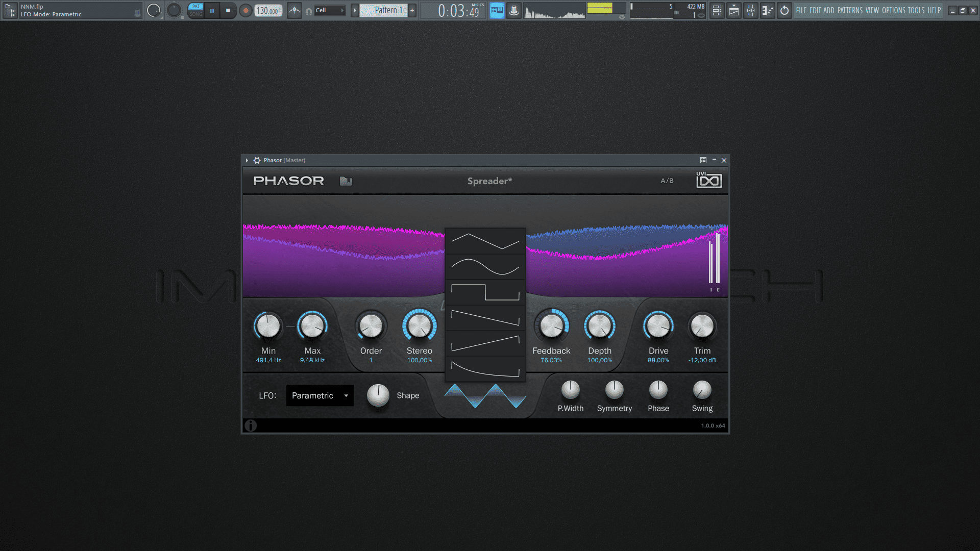
Task: Click the metronome icon
Action: click(x=295, y=10)
